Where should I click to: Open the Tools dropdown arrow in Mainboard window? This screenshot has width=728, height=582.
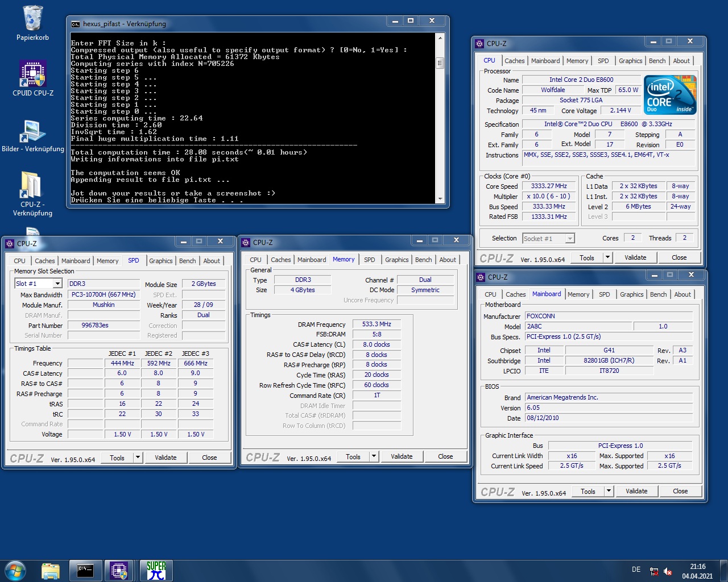[609, 491]
